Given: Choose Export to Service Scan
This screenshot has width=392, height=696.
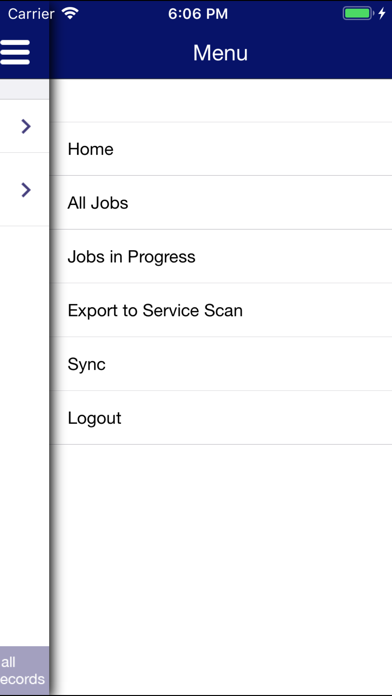Looking at the screenshot, I should point(221,310).
